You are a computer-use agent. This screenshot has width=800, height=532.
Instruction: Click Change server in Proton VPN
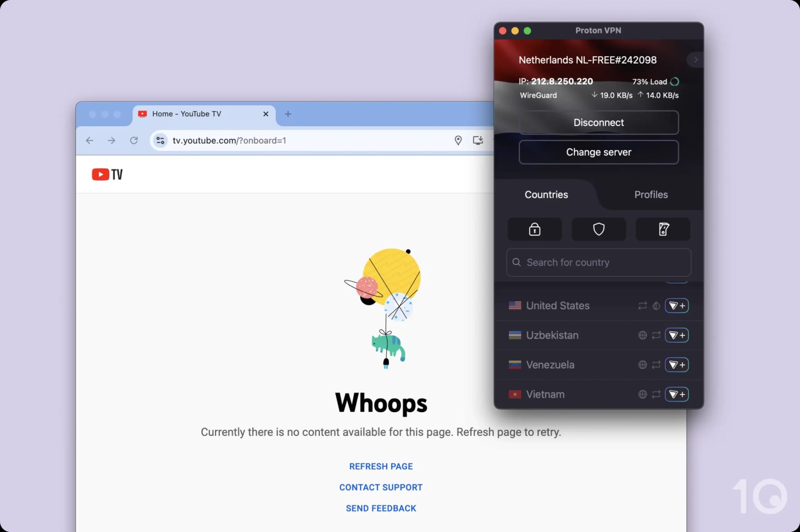(x=599, y=152)
